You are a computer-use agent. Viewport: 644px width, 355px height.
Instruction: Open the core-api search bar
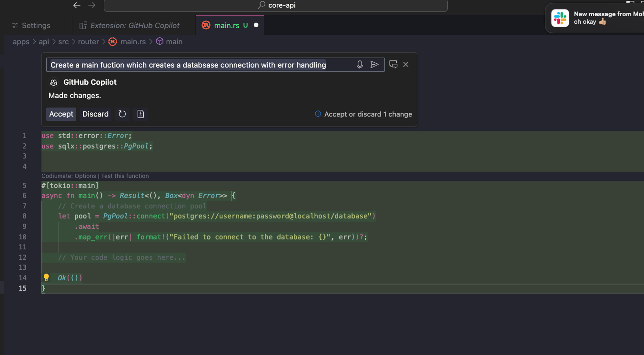(276, 5)
